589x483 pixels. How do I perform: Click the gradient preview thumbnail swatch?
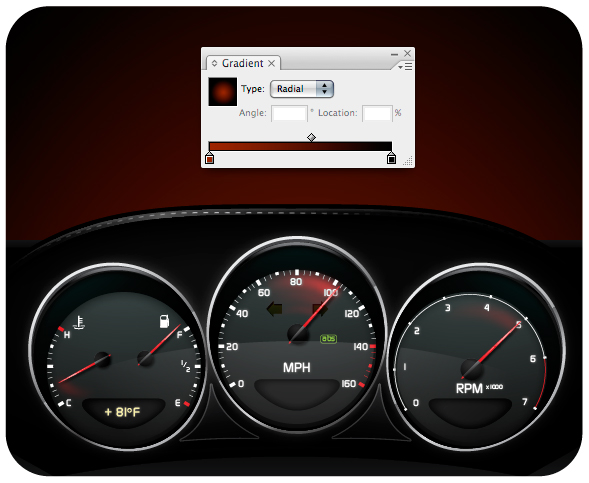click(x=223, y=91)
